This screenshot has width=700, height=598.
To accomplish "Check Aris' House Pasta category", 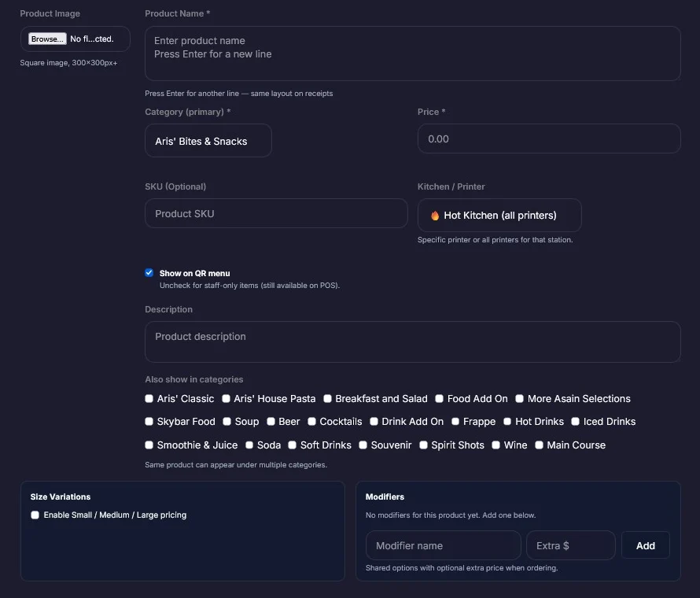I will pos(226,398).
